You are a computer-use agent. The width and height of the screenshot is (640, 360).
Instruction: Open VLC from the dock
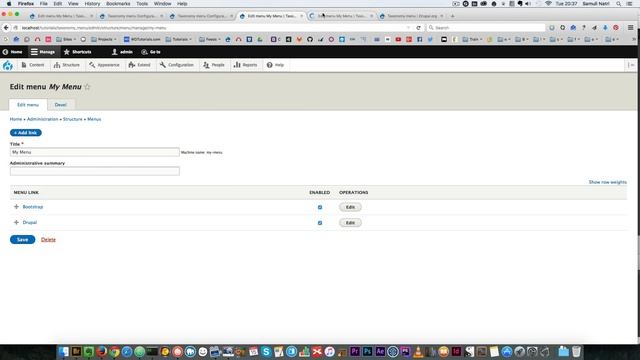(x=418, y=351)
